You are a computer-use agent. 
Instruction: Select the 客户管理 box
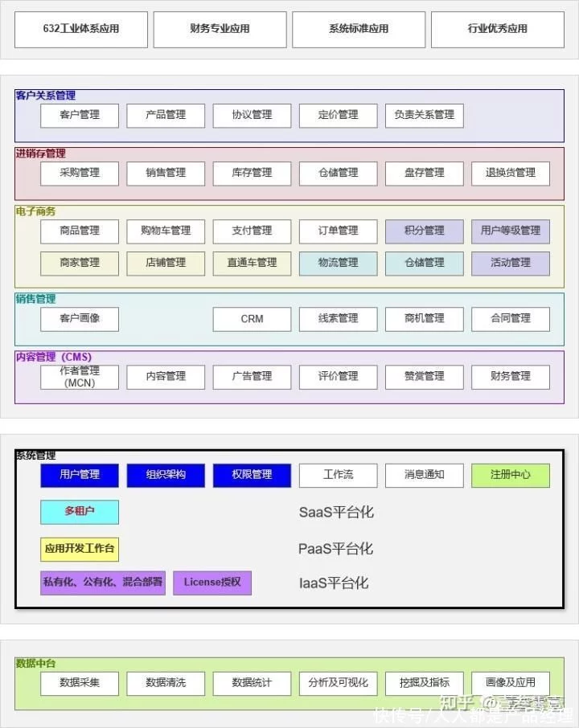(x=80, y=115)
